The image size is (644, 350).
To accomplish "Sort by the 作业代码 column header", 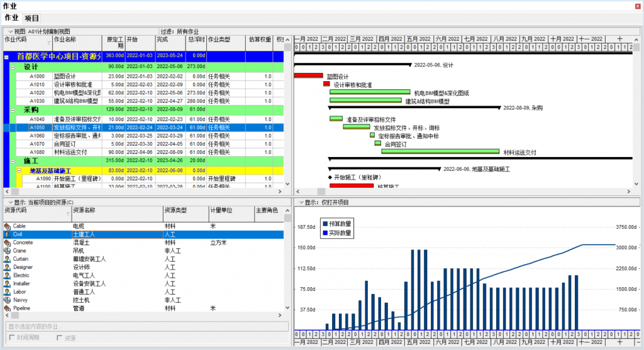I will [28, 43].
